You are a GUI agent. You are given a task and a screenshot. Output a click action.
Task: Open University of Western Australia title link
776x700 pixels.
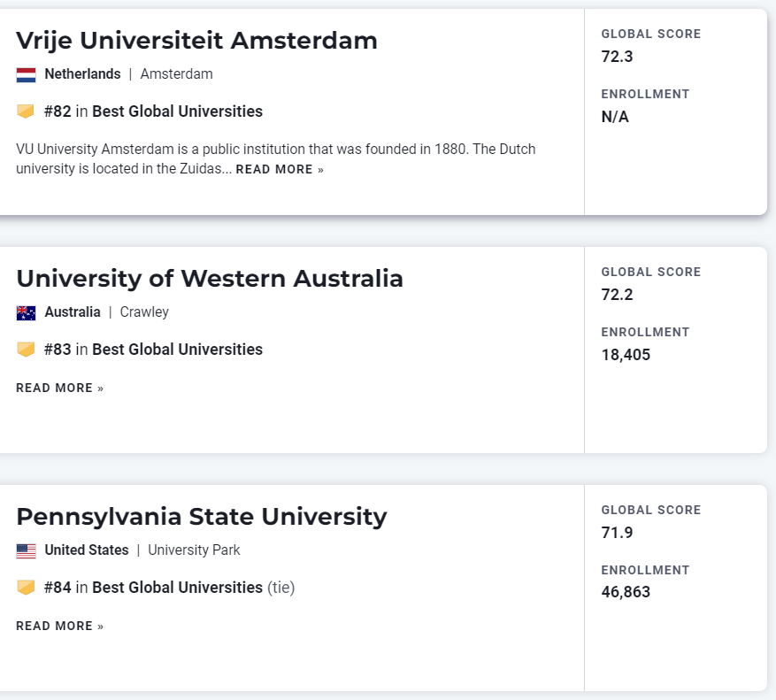click(210, 279)
